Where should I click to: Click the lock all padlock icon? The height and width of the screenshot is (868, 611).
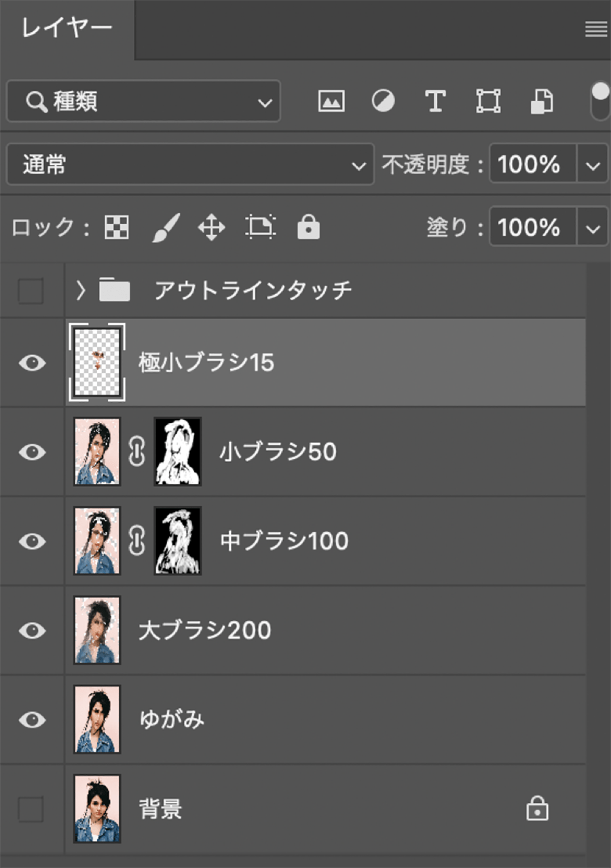pos(308,228)
